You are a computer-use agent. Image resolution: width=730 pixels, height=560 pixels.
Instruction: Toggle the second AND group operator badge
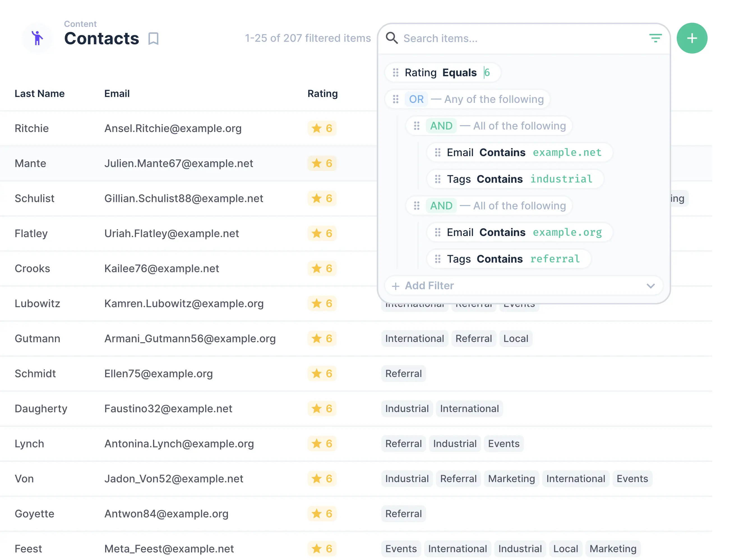[x=441, y=206]
